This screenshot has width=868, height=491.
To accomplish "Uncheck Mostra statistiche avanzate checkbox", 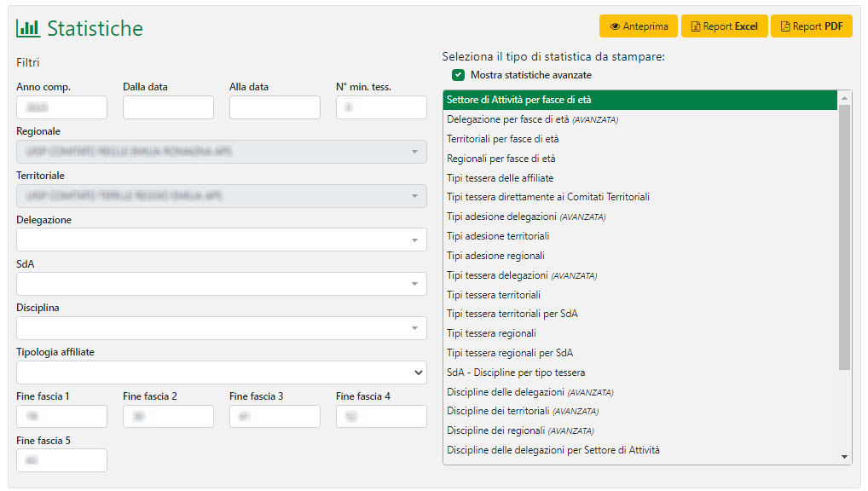I will [459, 75].
